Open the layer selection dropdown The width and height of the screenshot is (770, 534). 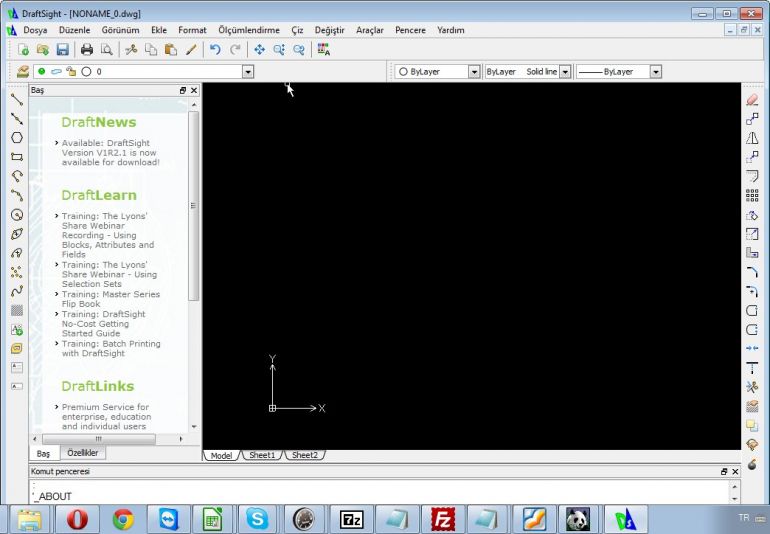click(248, 72)
